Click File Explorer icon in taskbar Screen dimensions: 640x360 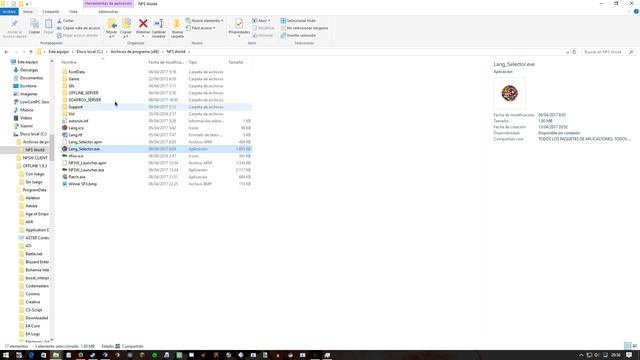tap(56, 355)
